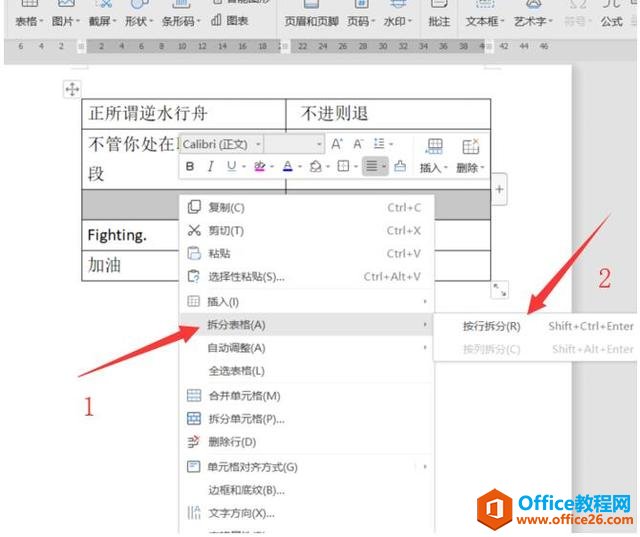Open the 删除 delete button in mini toolbar
The height and width of the screenshot is (537, 640).
pos(470,156)
